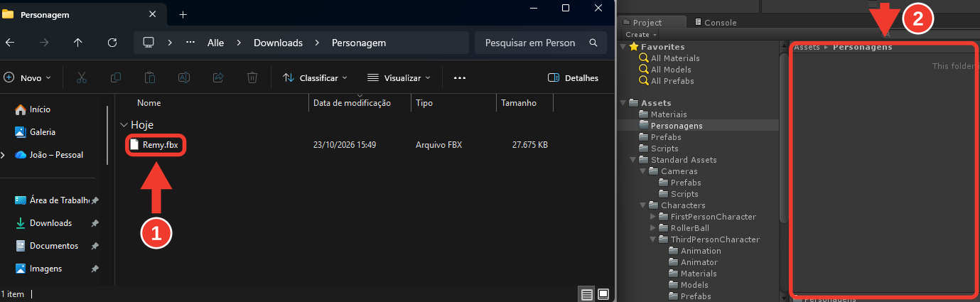
Task: Click the Share icon in Explorer toolbar
Action: click(218, 77)
